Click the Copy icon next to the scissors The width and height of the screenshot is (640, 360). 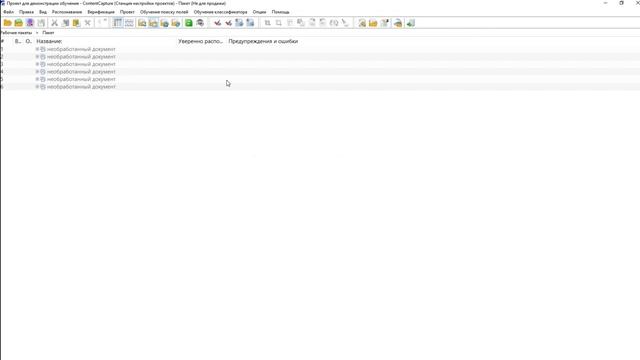pyautogui.click(x=65, y=23)
